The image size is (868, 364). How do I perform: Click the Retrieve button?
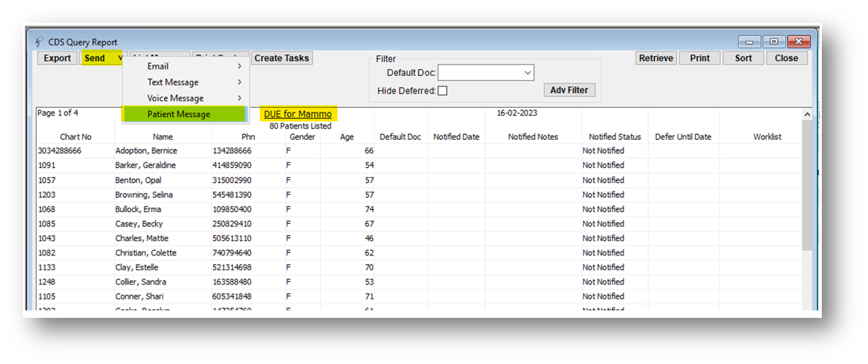pos(656,58)
